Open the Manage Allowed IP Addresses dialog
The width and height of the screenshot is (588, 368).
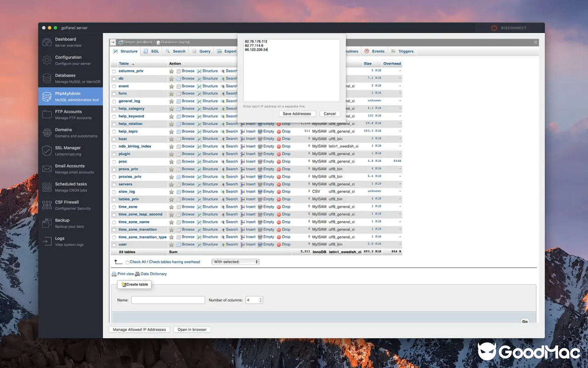click(139, 329)
